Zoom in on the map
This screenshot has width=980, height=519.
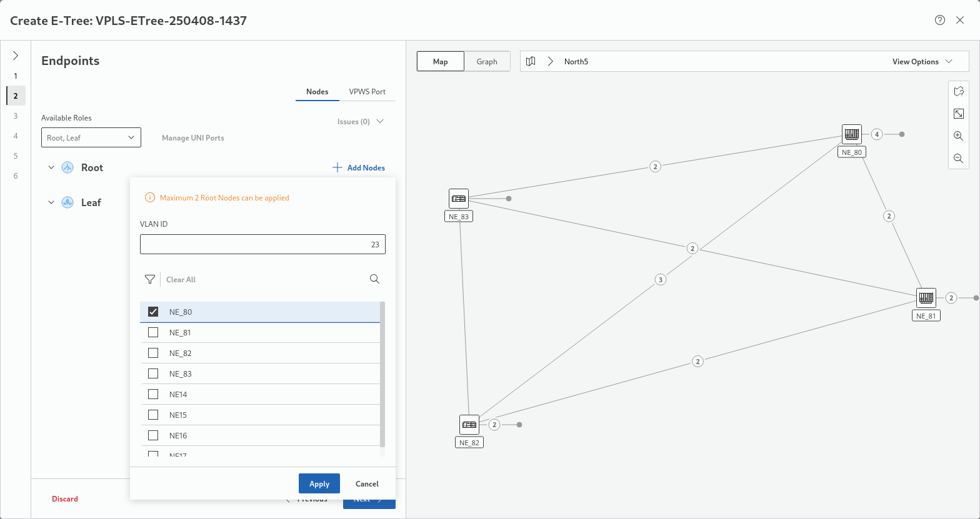tap(958, 136)
